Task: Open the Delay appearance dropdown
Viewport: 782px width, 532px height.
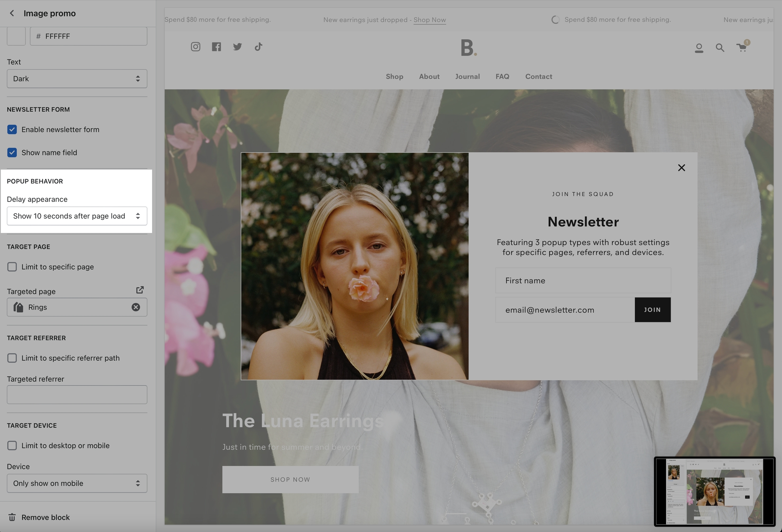Action: pyautogui.click(x=77, y=216)
